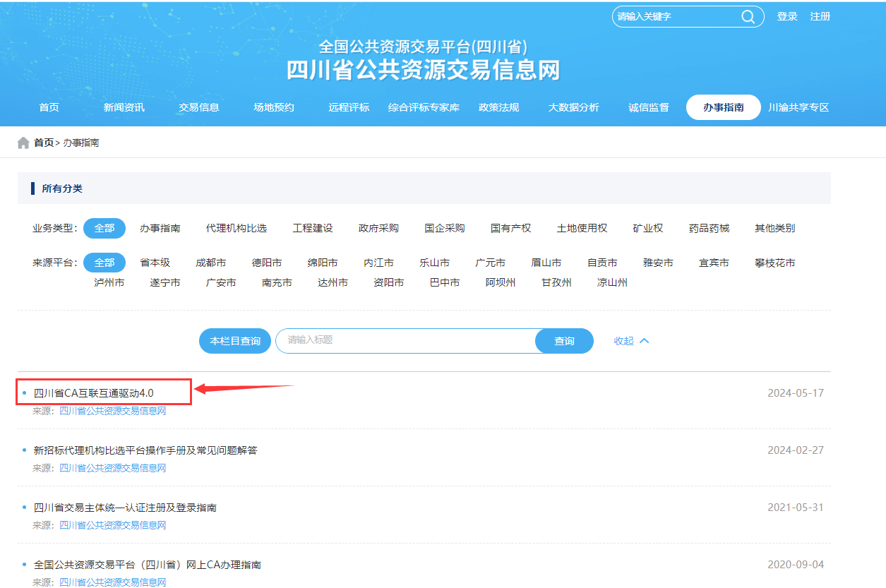Viewport: 886px width, 588px height.
Task: Open 四川省CA互联互通驱动4.0 article
Action: click(94, 393)
